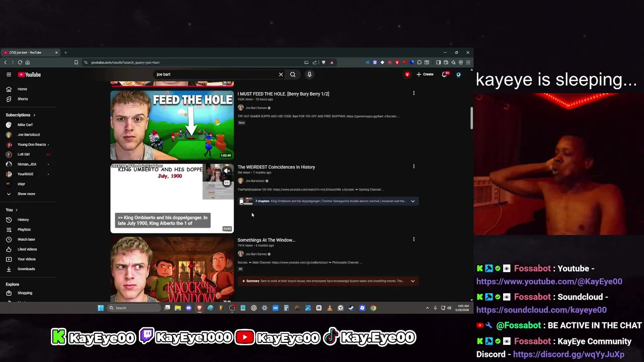Open Discord from taskbar
The width and height of the screenshot is (644, 362).
click(189, 308)
